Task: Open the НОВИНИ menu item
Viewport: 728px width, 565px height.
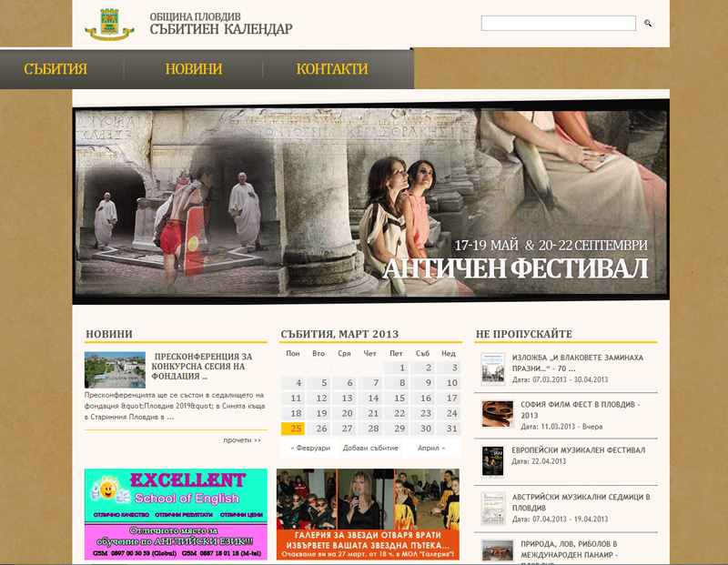Action: pyautogui.click(x=194, y=69)
